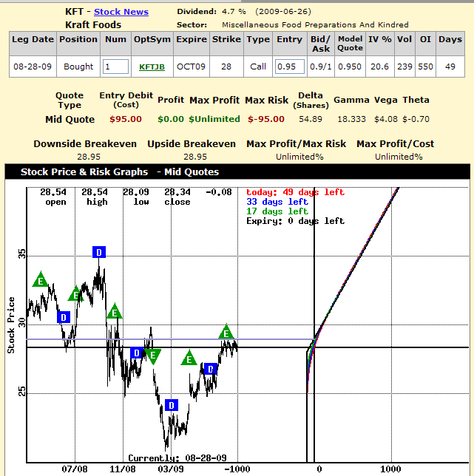The width and height of the screenshot is (474, 476).
Task: Click the '$95.00' entry debit value
Action: pos(126,119)
